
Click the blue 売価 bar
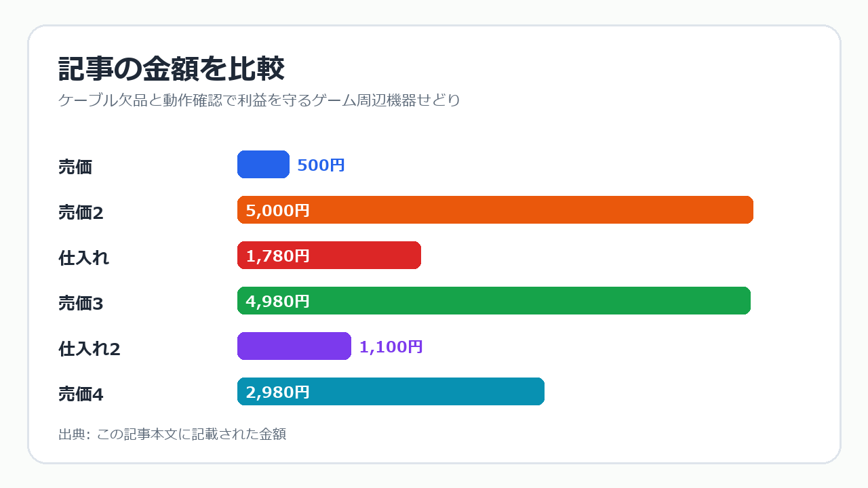pos(263,164)
